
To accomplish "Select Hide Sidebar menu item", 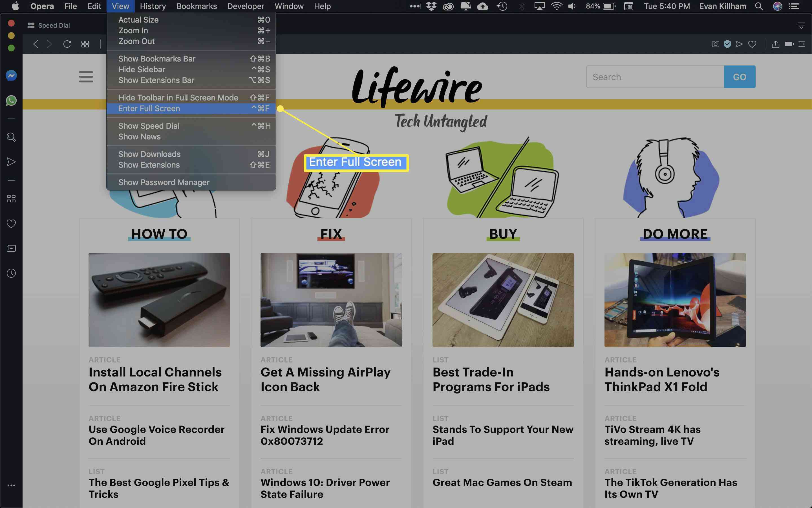I will pyautogui.click(x=191, y=69).
